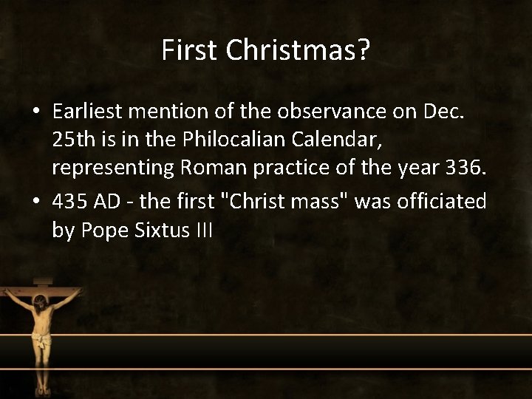Click the word 'representing' in third line
The height and width of the screenshot is (399, 532).
[x=113, y=168]
